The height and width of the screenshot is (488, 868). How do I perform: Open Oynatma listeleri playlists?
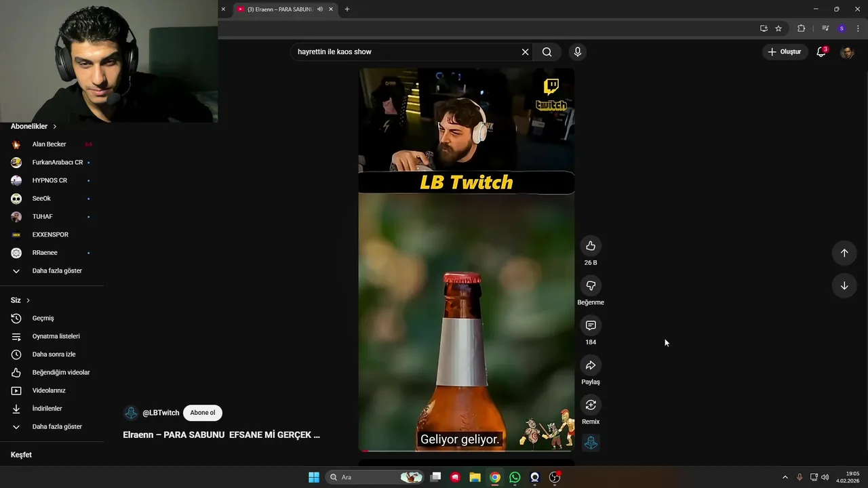click(x=53, y=336)
